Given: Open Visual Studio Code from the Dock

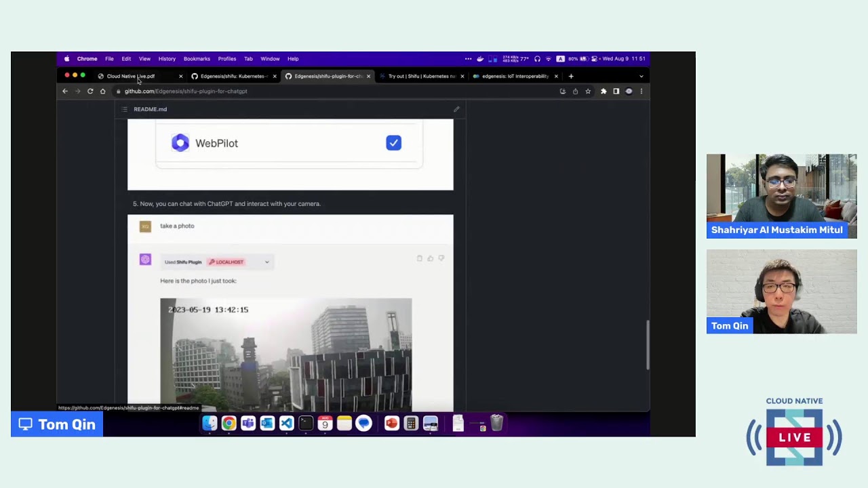Looking at the screenshot, I should point(286,424).
